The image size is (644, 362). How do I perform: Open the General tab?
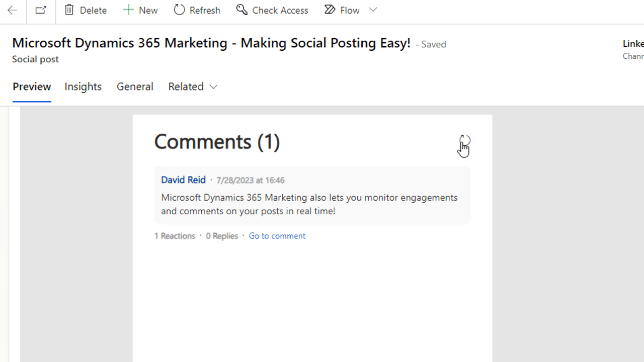click(x=135, y=86)
